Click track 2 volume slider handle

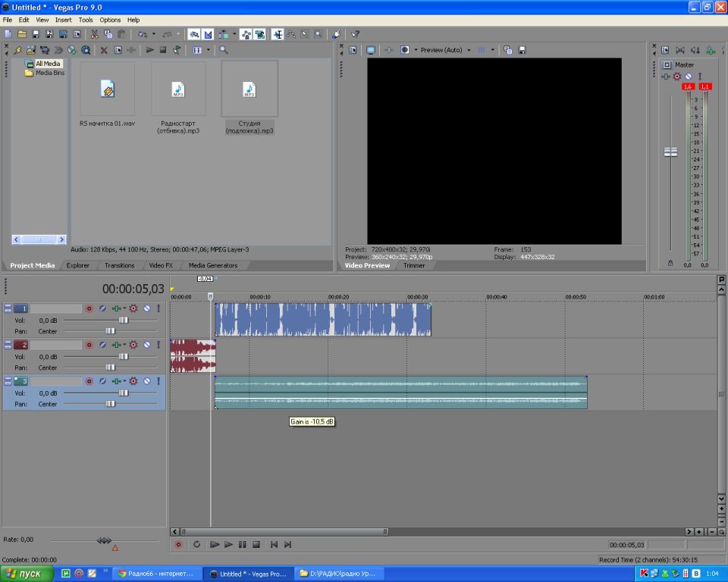123,356
